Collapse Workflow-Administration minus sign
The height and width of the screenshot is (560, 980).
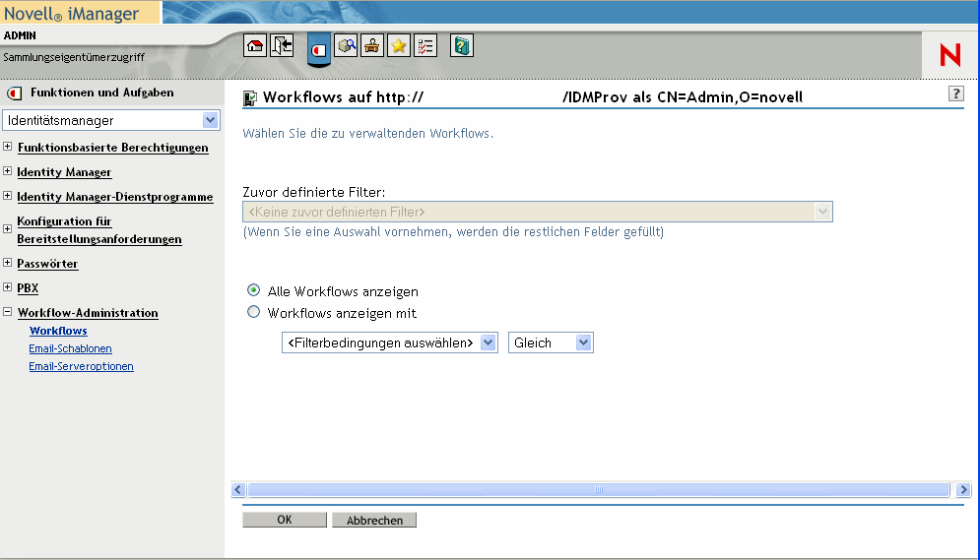(x=8, y=312)
